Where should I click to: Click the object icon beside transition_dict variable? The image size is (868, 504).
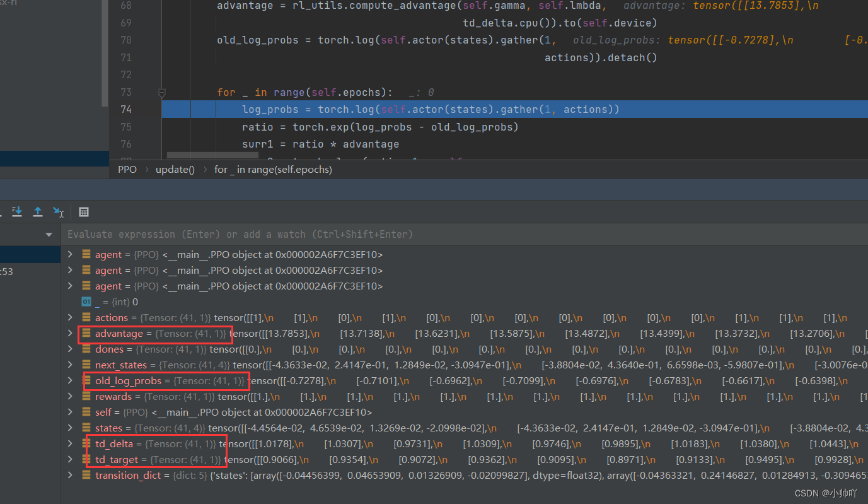86,475
